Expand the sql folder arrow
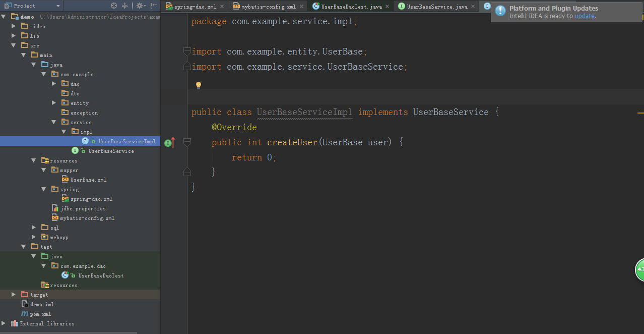The height and width of the screenshot is (334, 644). pos(34,228)
